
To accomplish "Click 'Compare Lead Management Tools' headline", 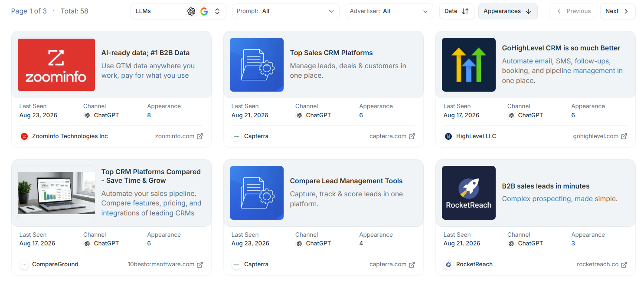I will point(346,181).
